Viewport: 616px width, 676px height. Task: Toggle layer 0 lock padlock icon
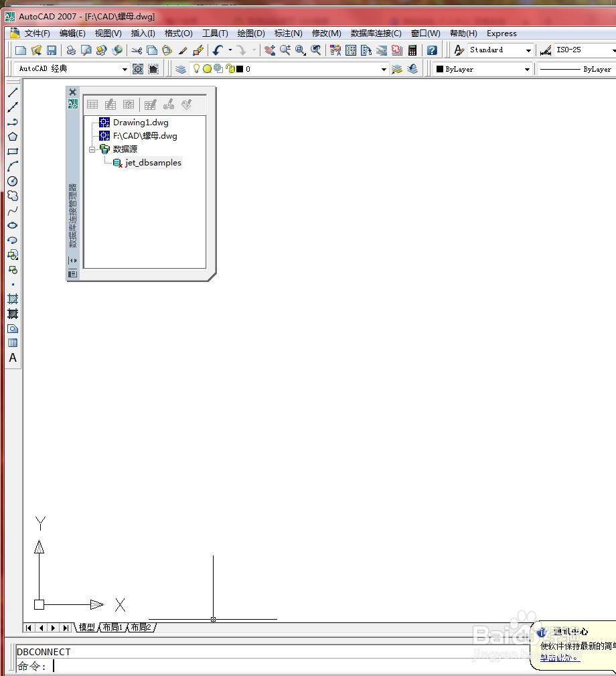(230, 68)
